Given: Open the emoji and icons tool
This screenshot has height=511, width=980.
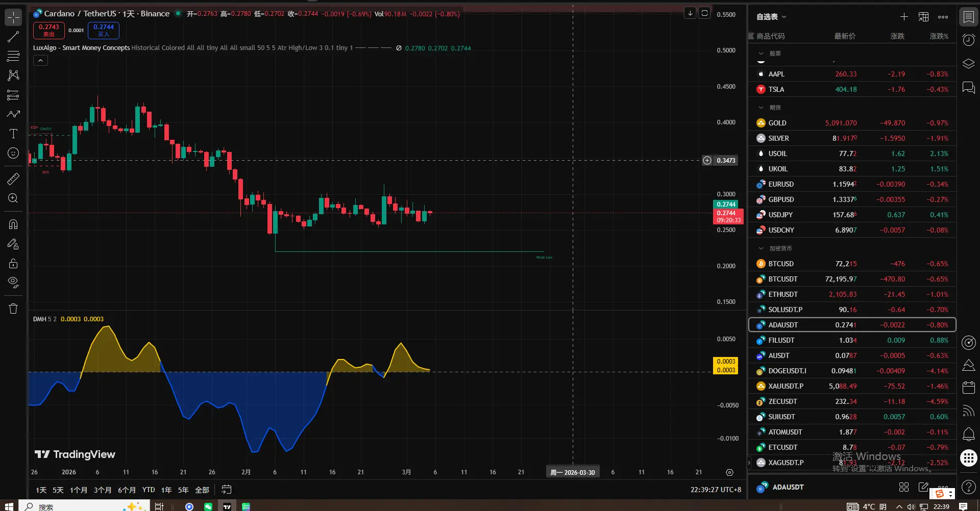Looking at the screenshot, I should pos(13,153).
